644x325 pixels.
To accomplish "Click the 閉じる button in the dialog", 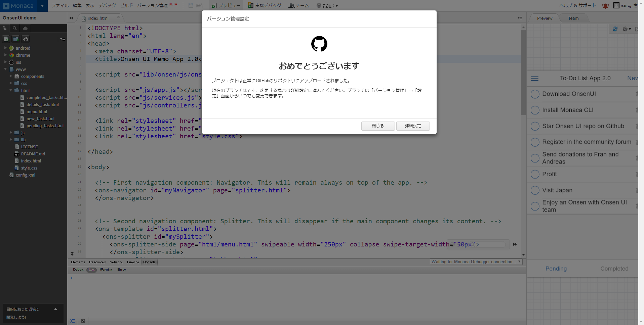I will click(x=378, y=126).
